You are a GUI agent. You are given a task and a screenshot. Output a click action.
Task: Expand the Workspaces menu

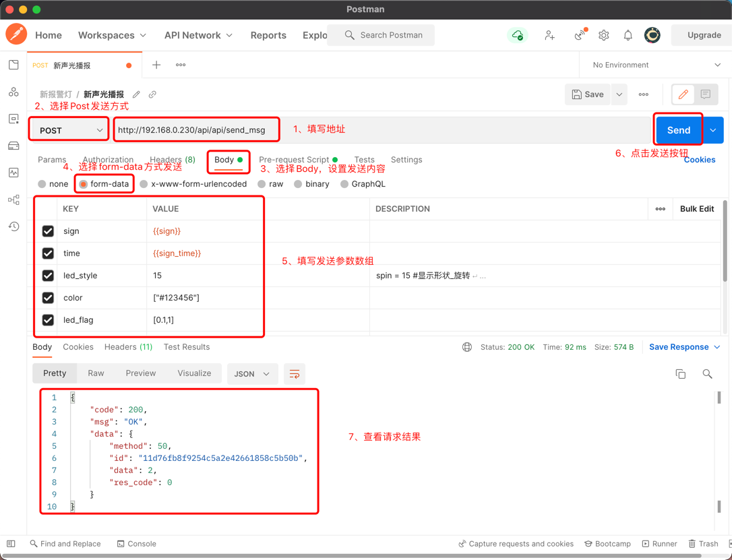[x=112, y=35]
